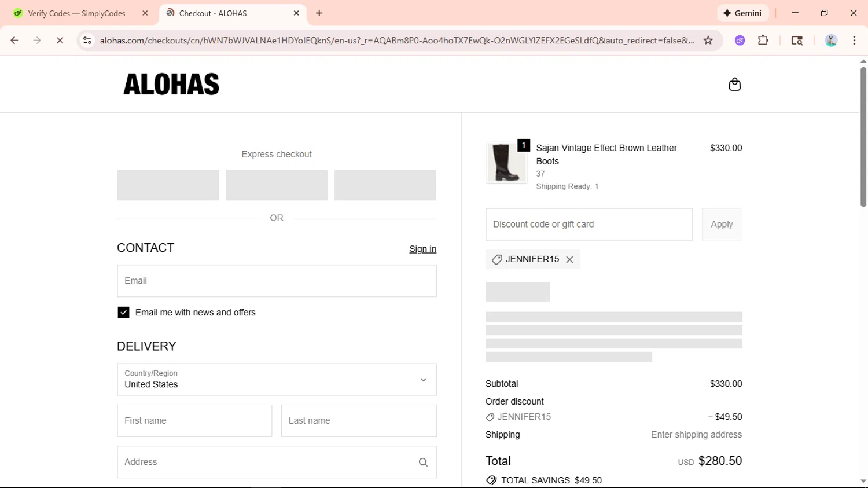
Task: Focus the Email input field
Action: click(277, 281)
